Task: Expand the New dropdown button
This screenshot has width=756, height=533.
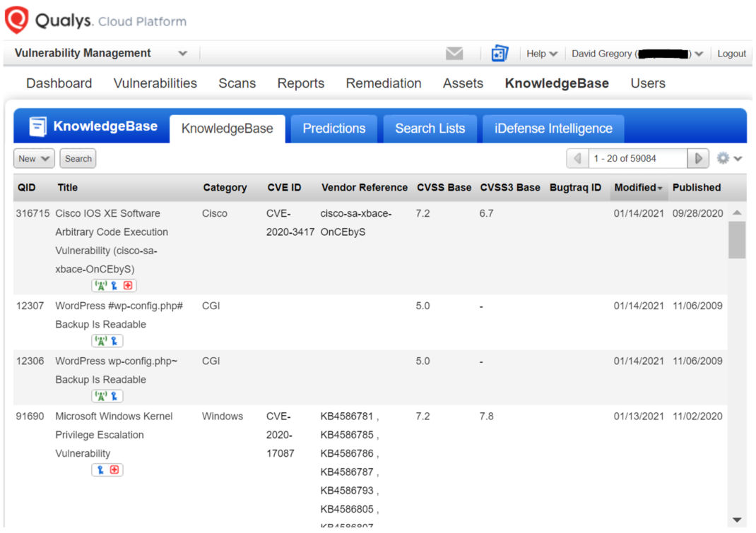Action: (x=34, y=159)
